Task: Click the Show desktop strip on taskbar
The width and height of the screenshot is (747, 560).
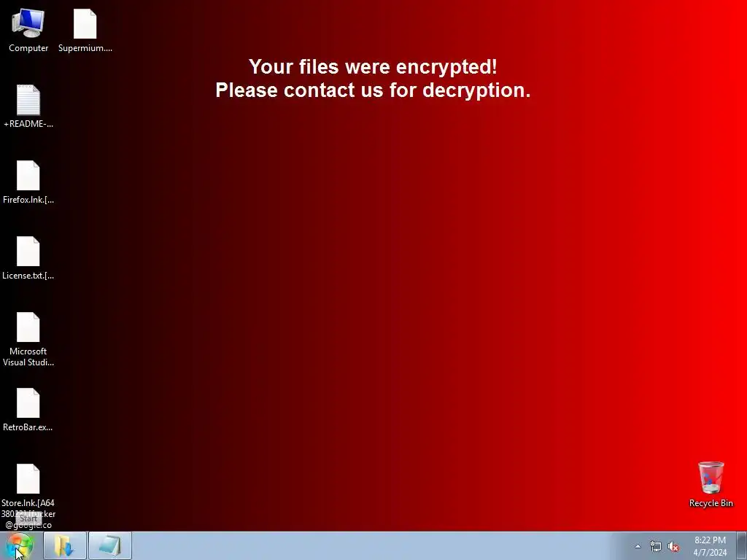Action: point(742,546)
